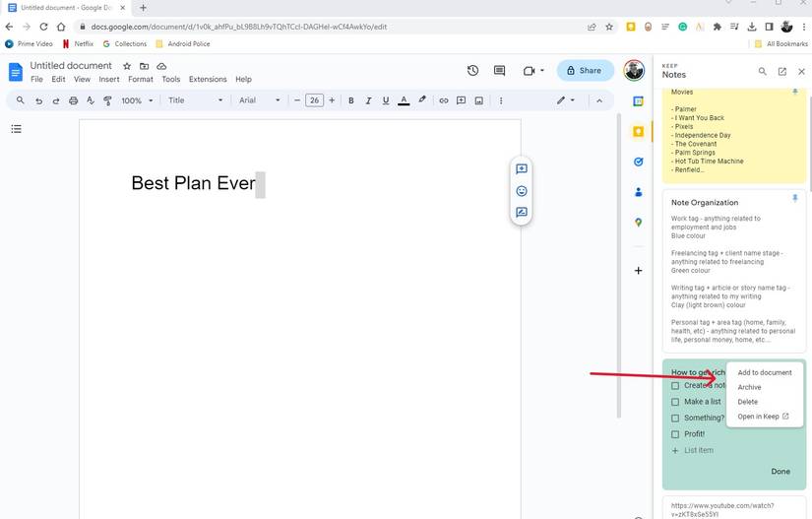Open the Arial font dropdown
812x519 pixels.
tap(260, 100)
